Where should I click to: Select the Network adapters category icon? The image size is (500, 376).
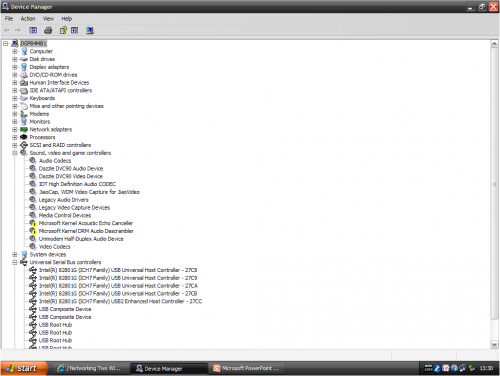click(x=24, y=129)
